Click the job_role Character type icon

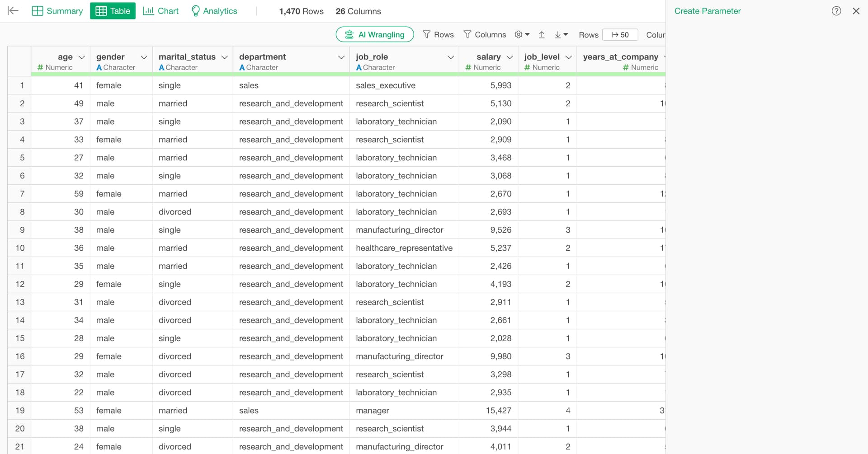coord(359,67)
